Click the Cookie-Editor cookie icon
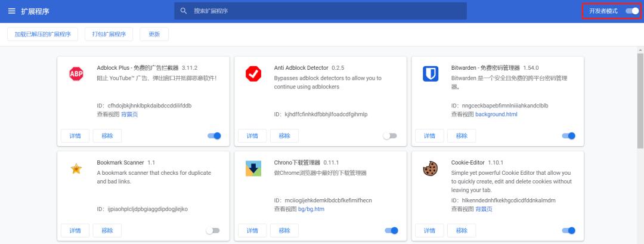 (x=431, y=168)
